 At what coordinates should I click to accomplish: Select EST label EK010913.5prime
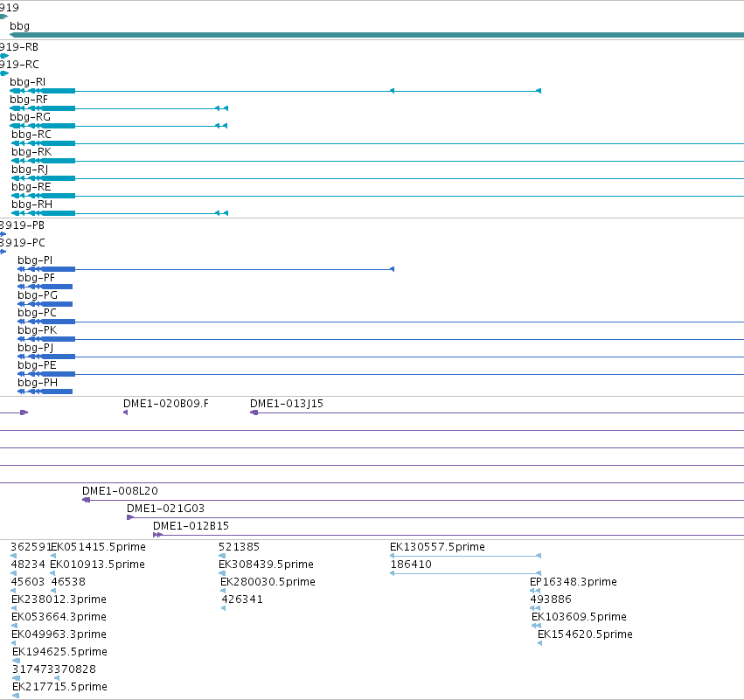coord(97,565)
